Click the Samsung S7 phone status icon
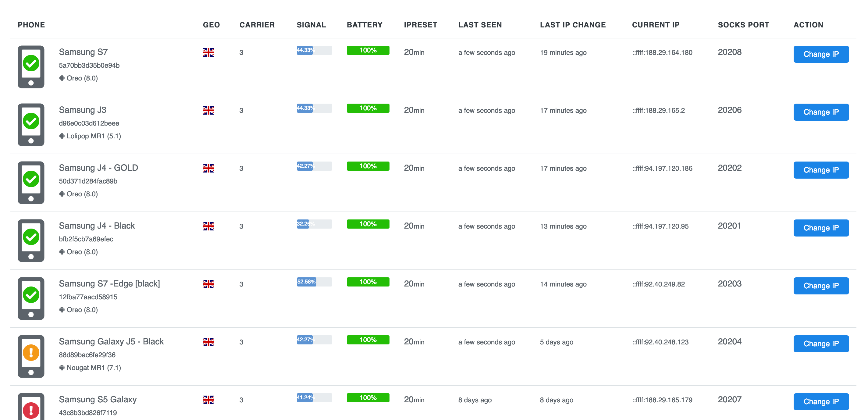The width and height of the screenshot is (868, 420). [x=31, y=67]
